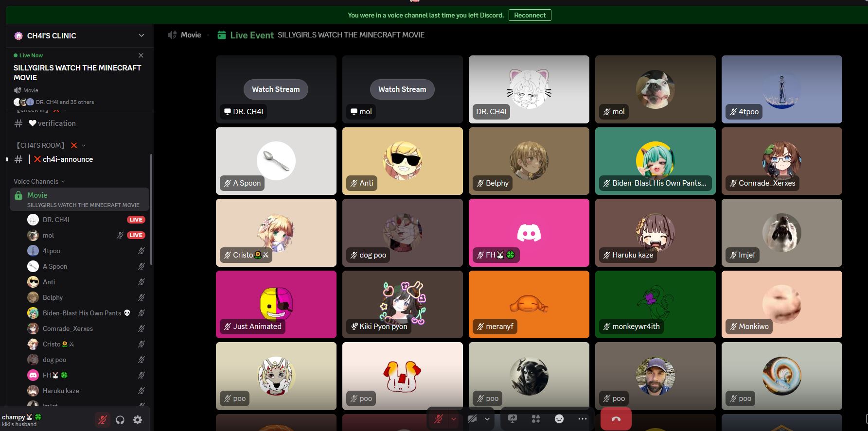Click DR. CH4I in the voice member list
This screenshot has width=868, height=431.
coord(56,220)
